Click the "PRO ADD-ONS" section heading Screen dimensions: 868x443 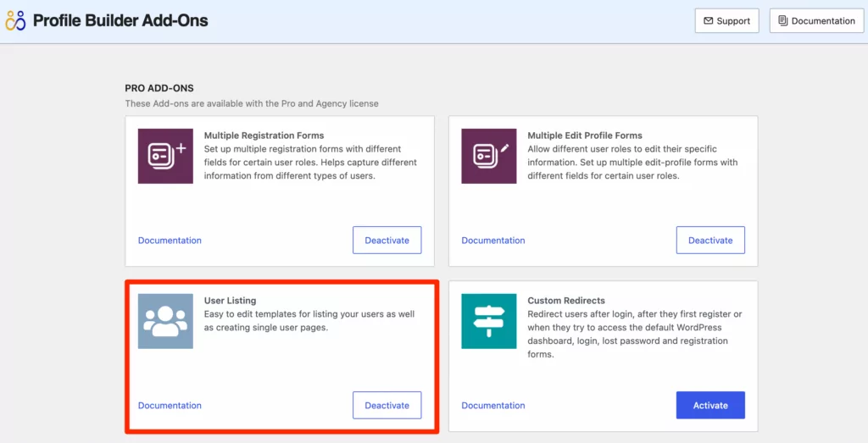pos(159,88)
